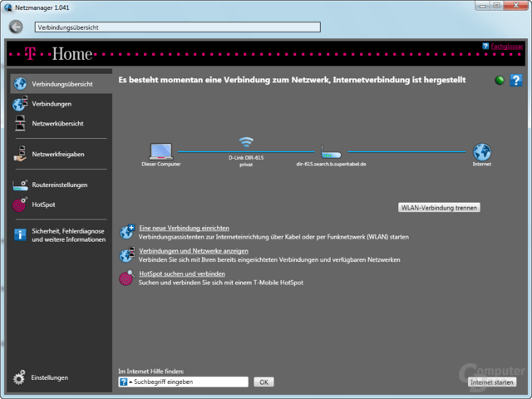Click the Netzmanager title bar app icon
The height and width of the screenshot is (399, 532).
coord(8,7)
